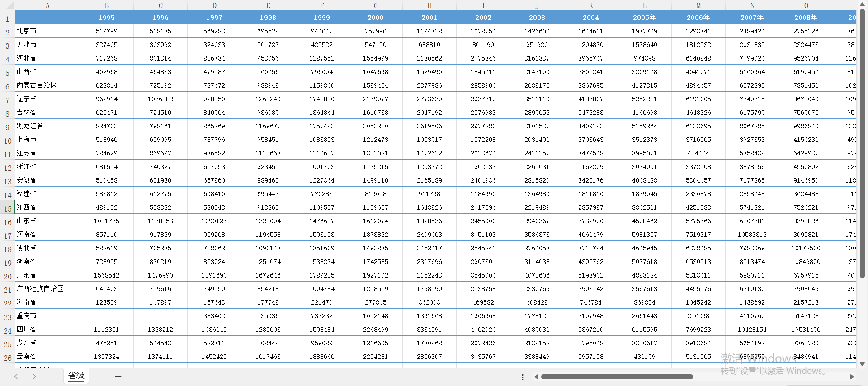Image resolution: width=868 pixels, height=386 pixels.
Task: Click the empty 1995 cell for 重庆市
Action: pyautogui.click(x=107, y=315)
